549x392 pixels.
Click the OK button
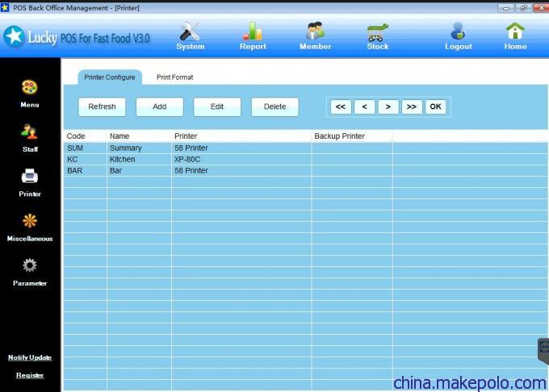click(x=435, y=106)
